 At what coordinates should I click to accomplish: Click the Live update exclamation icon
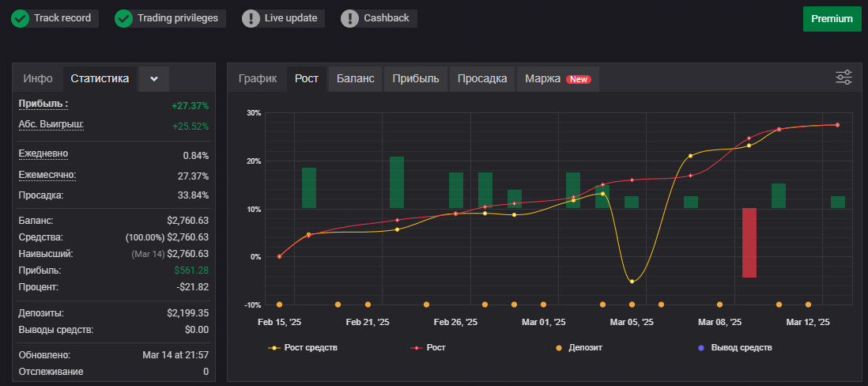(x=251, y=18)
